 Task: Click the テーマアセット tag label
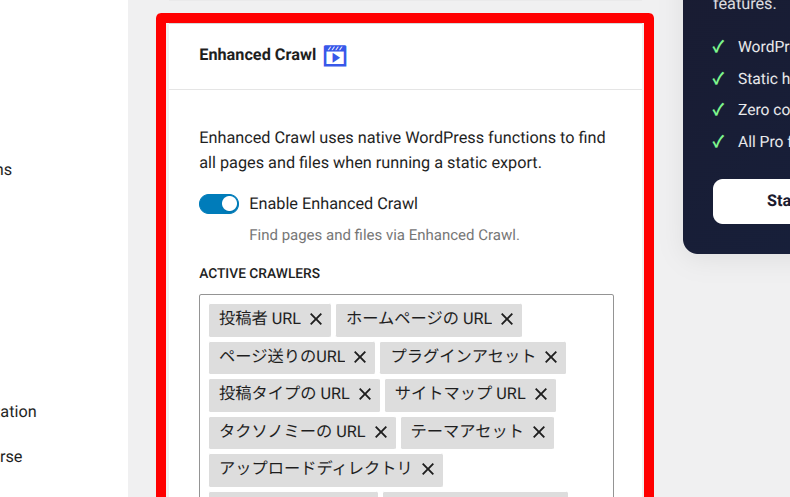468,431
